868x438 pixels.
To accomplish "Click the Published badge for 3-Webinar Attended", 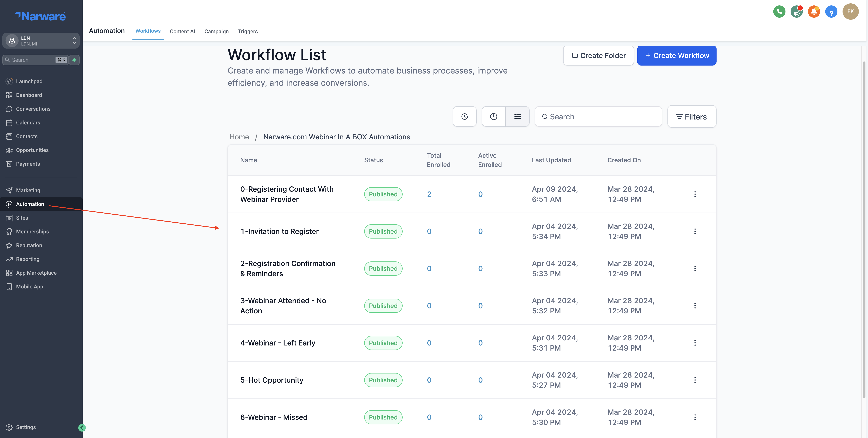I will tap(383, 306).
